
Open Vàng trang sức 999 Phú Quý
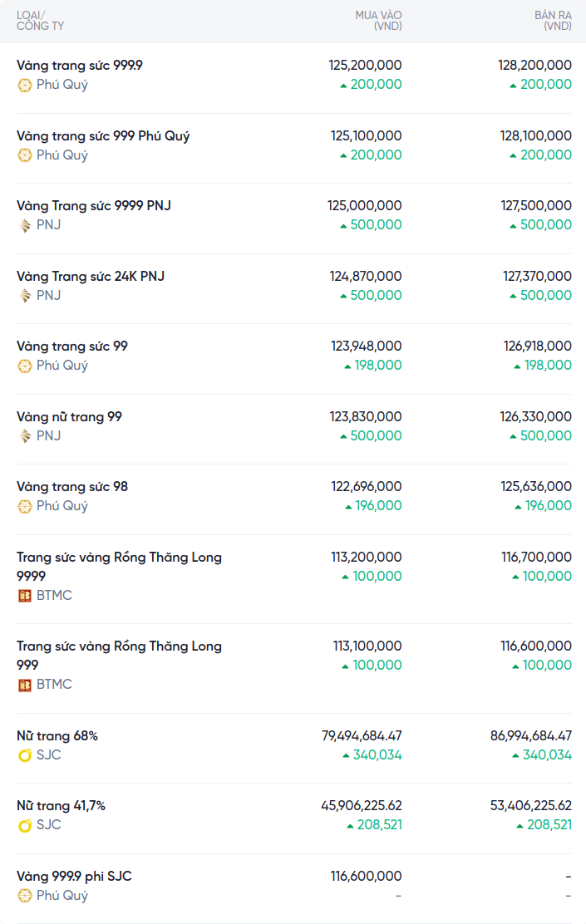(x=103, y=135)
